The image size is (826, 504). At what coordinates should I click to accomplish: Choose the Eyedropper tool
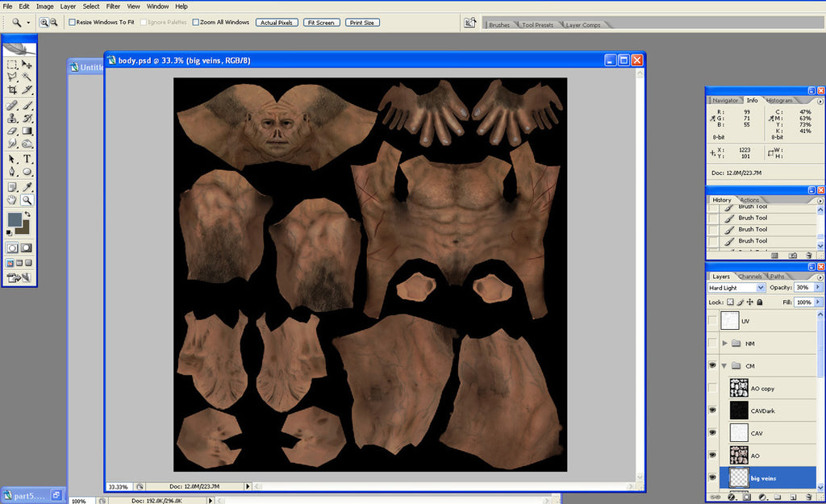[x=27, y=186]
